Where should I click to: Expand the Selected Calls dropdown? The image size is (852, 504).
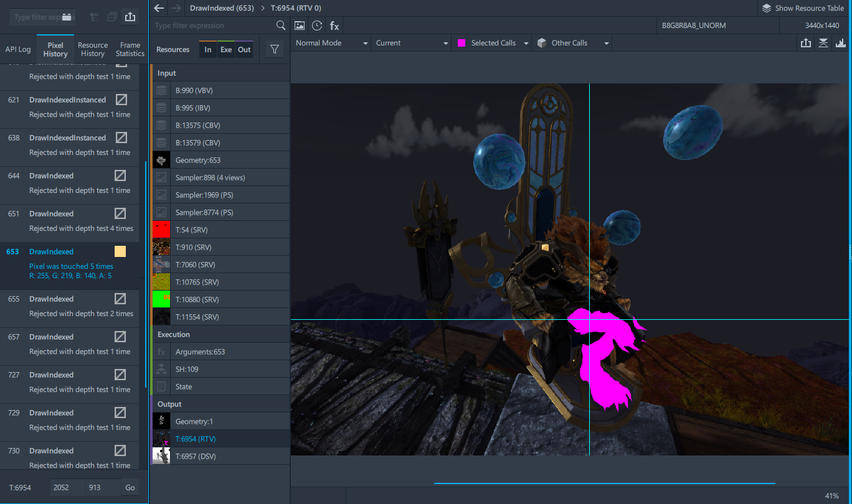point(493,43)
